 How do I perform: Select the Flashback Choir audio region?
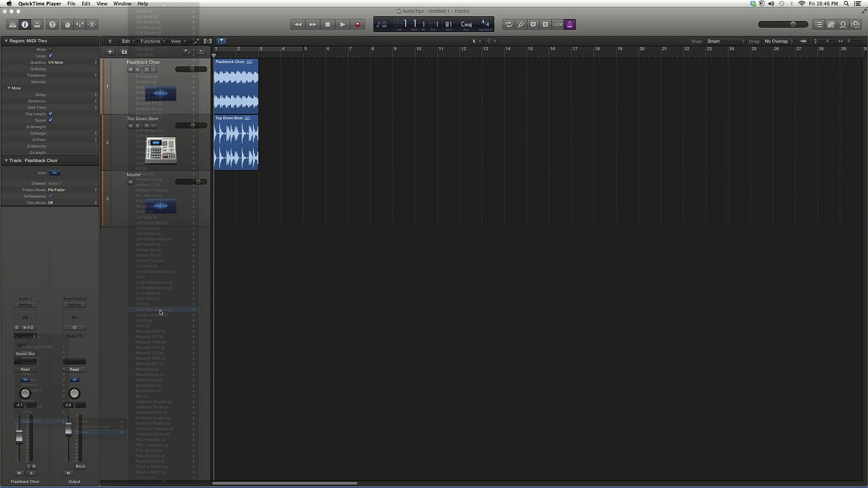236,85
